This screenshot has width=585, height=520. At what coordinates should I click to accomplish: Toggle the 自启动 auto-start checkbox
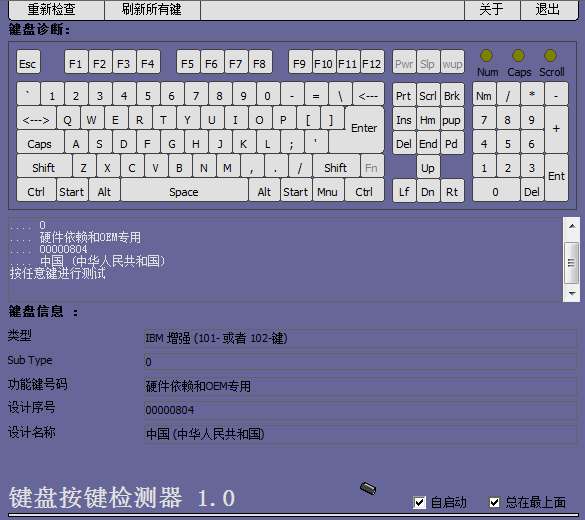(419, 502)
